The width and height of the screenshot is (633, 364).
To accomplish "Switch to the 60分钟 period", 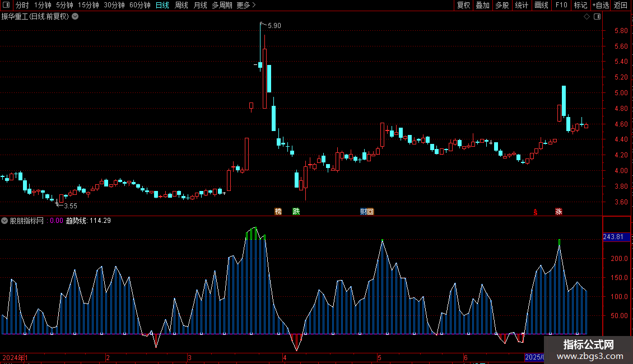I will (140, 5).
